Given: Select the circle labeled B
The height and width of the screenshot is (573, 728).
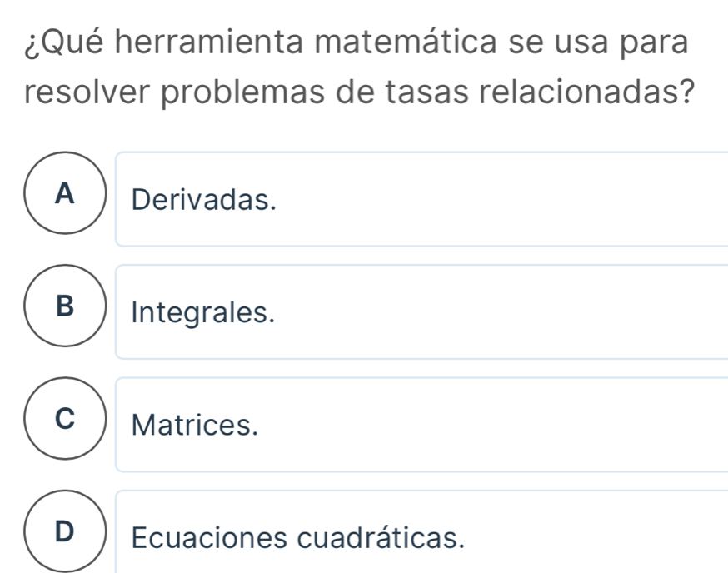Looking at the screenshot, I should coord(63,311).
